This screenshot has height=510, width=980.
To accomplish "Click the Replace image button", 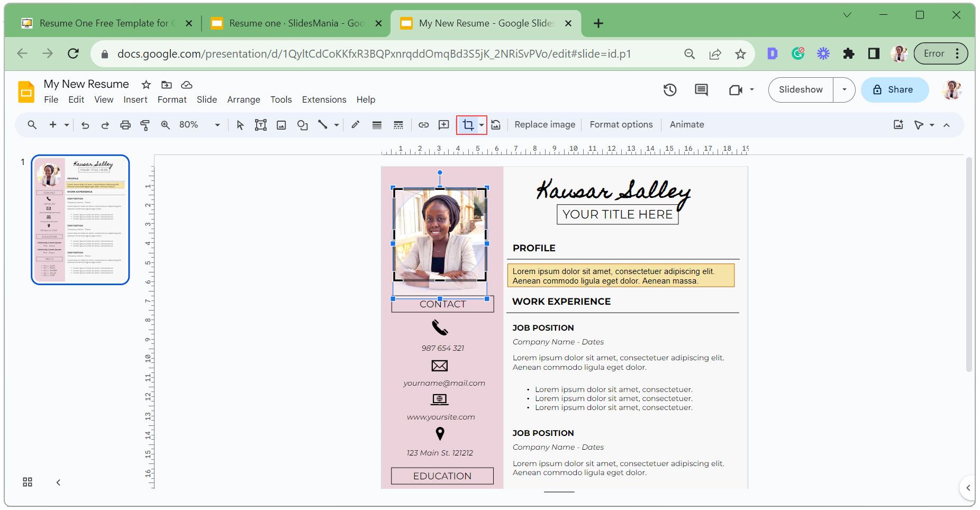I will (545, 125).
